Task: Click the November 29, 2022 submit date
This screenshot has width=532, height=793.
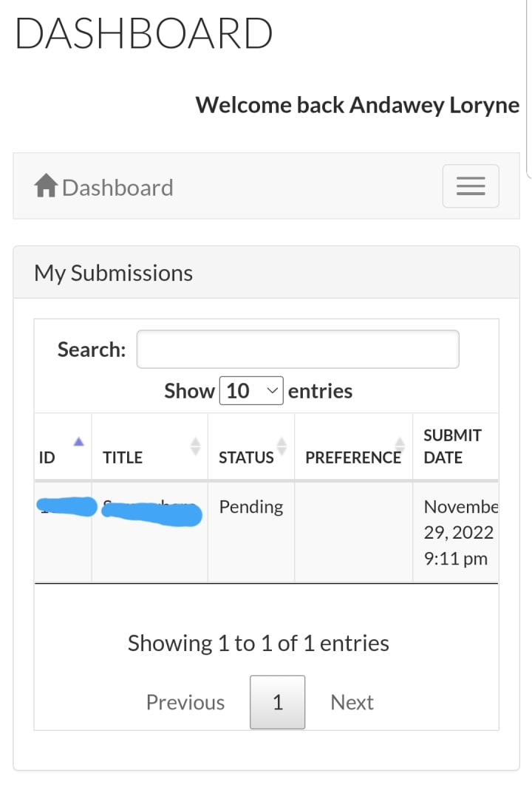Action: (458, 533)
